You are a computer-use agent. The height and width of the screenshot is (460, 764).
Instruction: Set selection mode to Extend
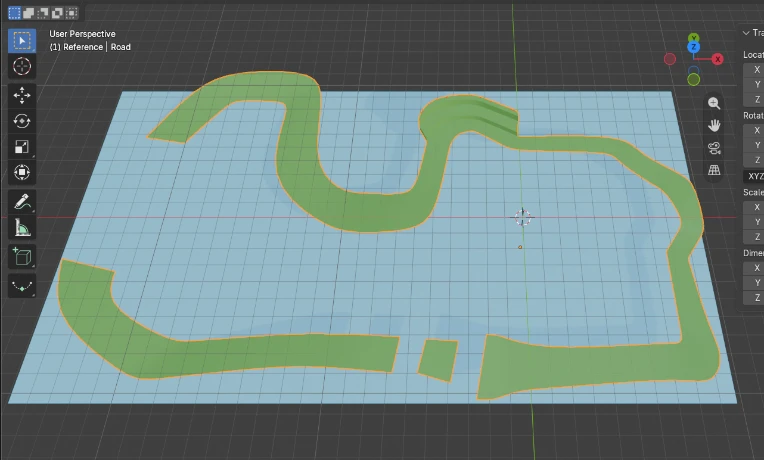29,13
